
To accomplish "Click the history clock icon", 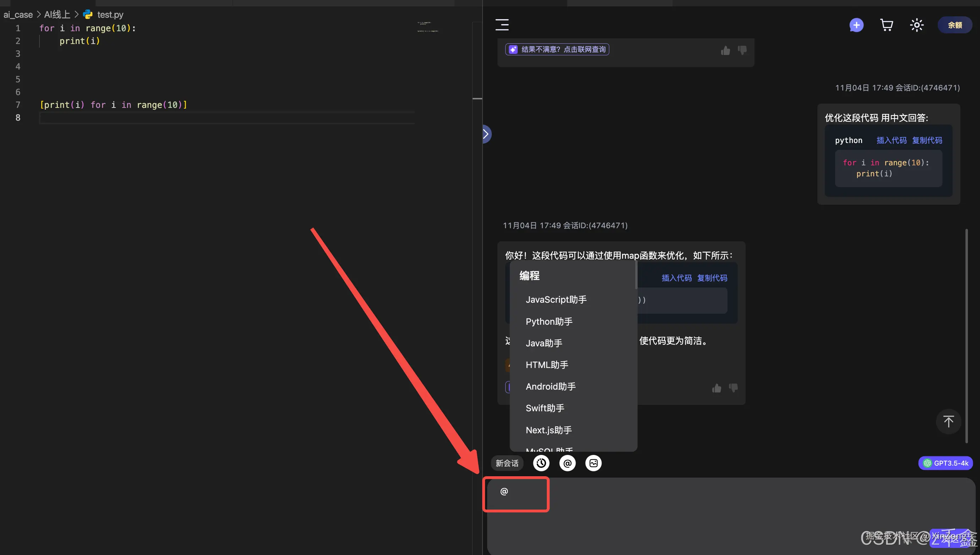I will pyautogui.click(x=541, y=463).
